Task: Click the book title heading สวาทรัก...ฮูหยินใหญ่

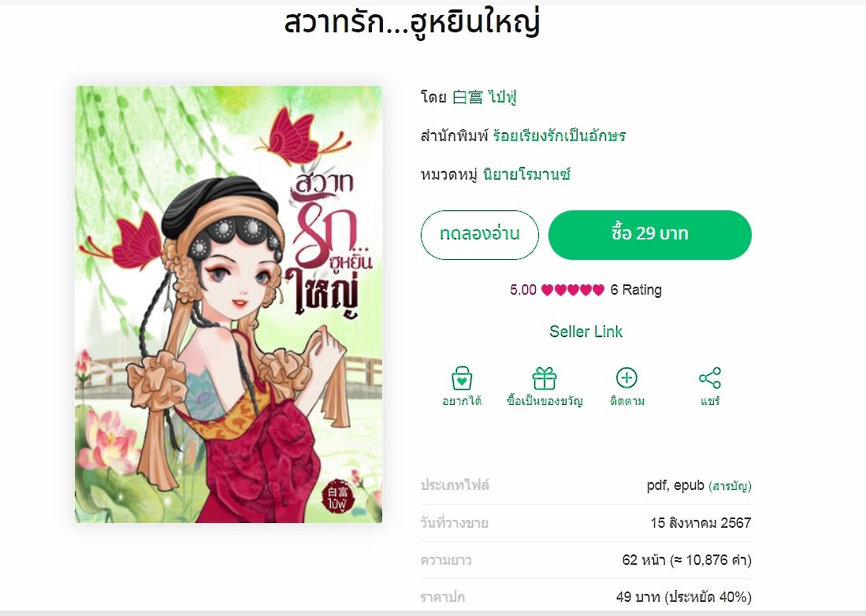Action: pyautogui.click(x=412, y=23)
